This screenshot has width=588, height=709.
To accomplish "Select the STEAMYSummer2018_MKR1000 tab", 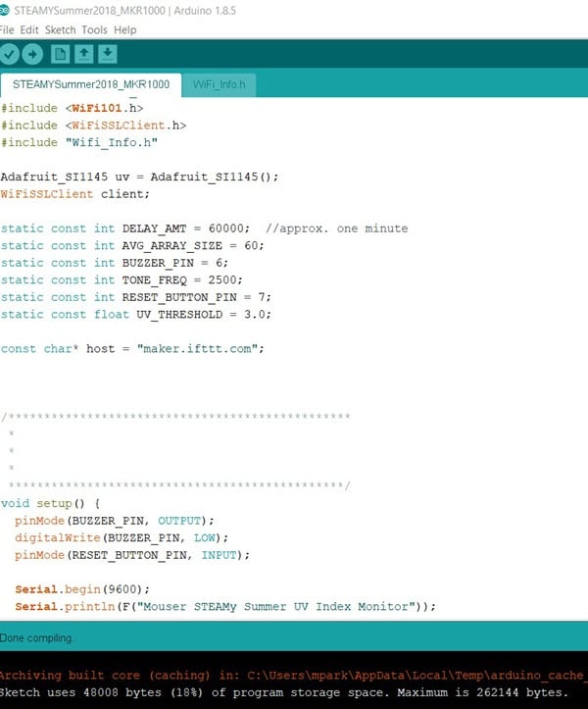I will tap(91, 85).
